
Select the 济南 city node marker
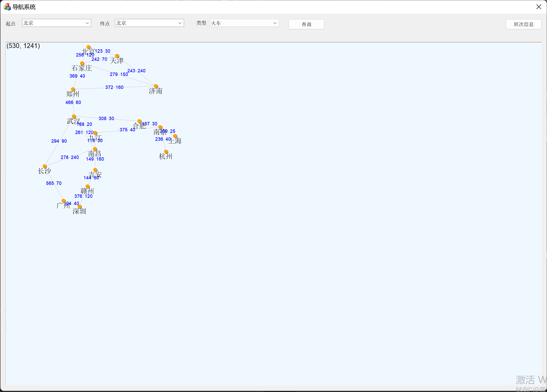156,86
